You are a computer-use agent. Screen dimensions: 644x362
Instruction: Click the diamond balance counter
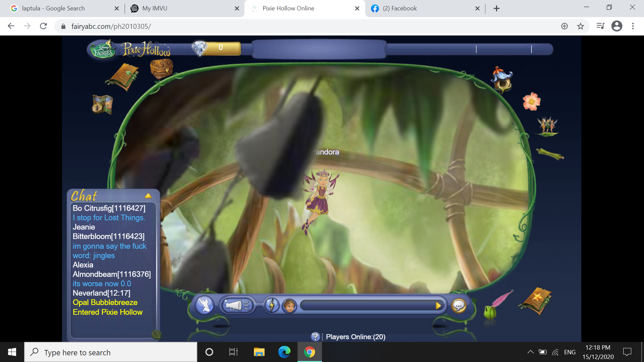pos(215,48)
